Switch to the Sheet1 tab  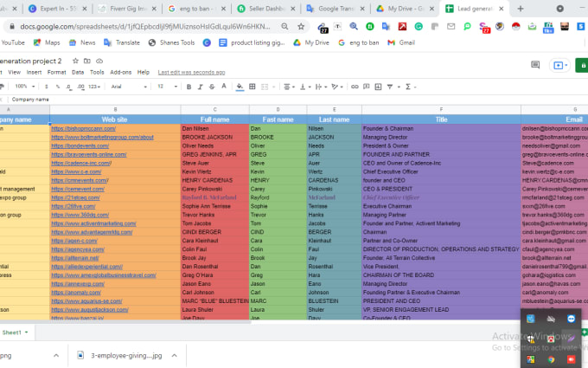(15, 332)
